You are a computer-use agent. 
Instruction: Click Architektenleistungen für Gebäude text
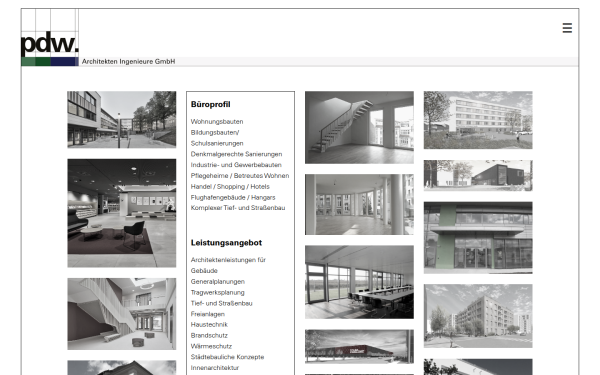(x=228, y=265)
